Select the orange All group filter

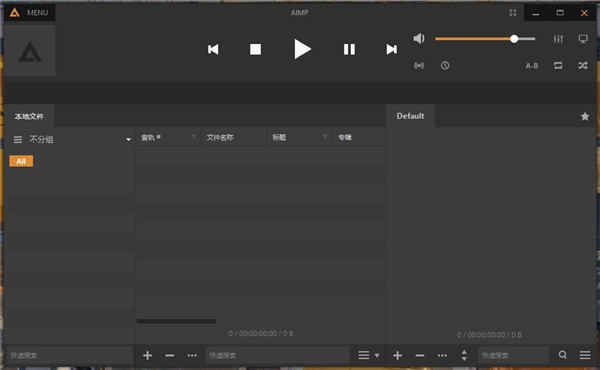click(21, 161)
